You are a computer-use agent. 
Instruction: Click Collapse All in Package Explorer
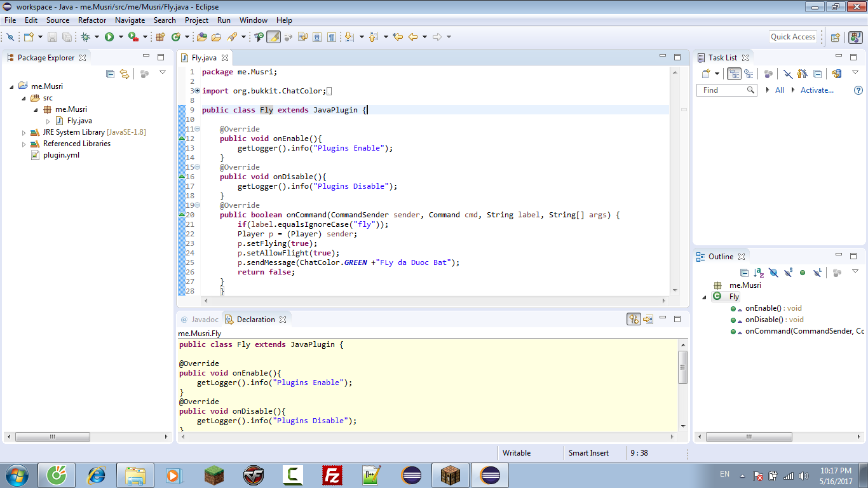[x=110, y=74]
